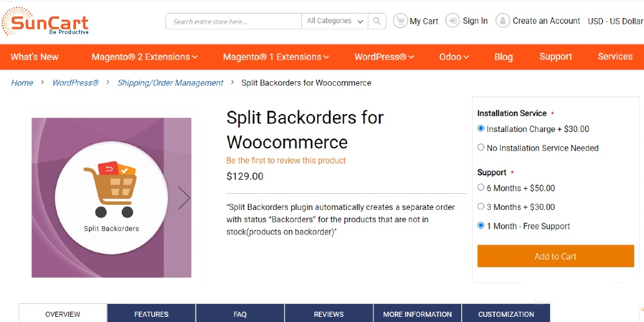
Task: Open the FAQ tab
Action: click(240, 314)
